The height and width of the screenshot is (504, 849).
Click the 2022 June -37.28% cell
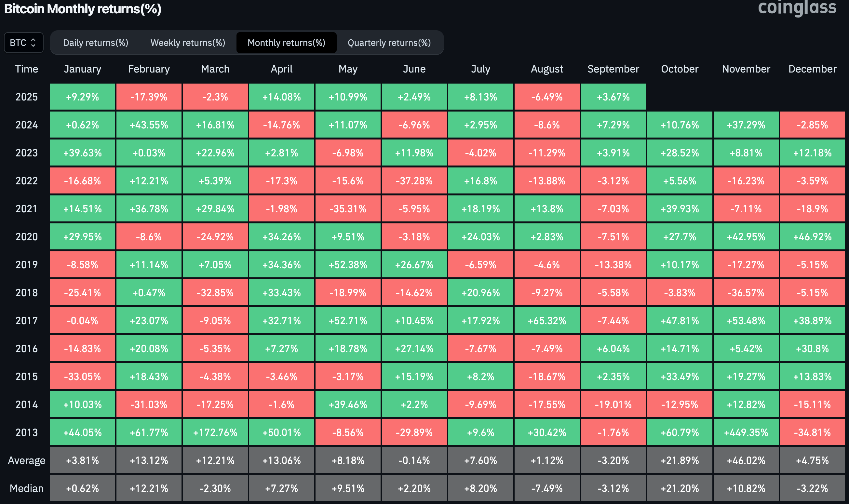pyautogui.click(x=414, y=181)
